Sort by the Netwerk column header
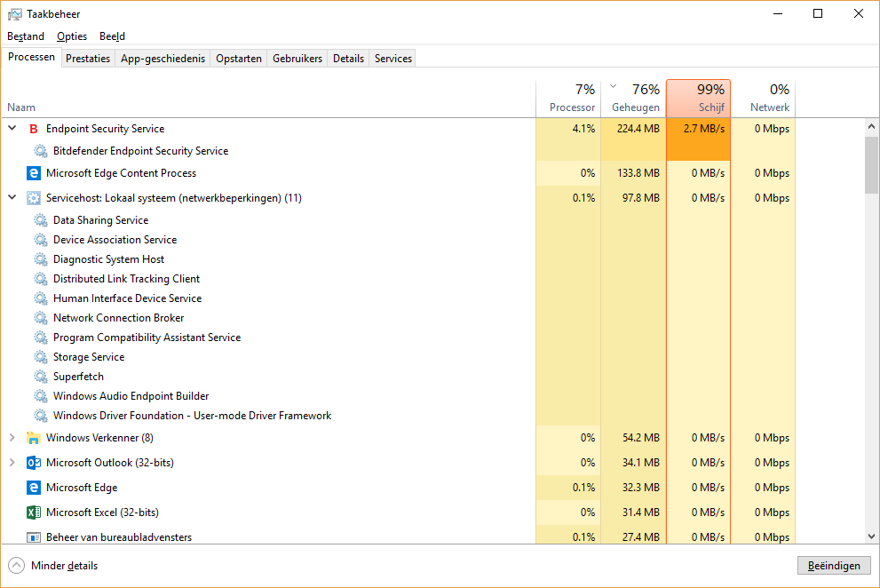Image resolution: width=880 pixels, height=588 pixels. pyautogui.click(x=764, y=99)
